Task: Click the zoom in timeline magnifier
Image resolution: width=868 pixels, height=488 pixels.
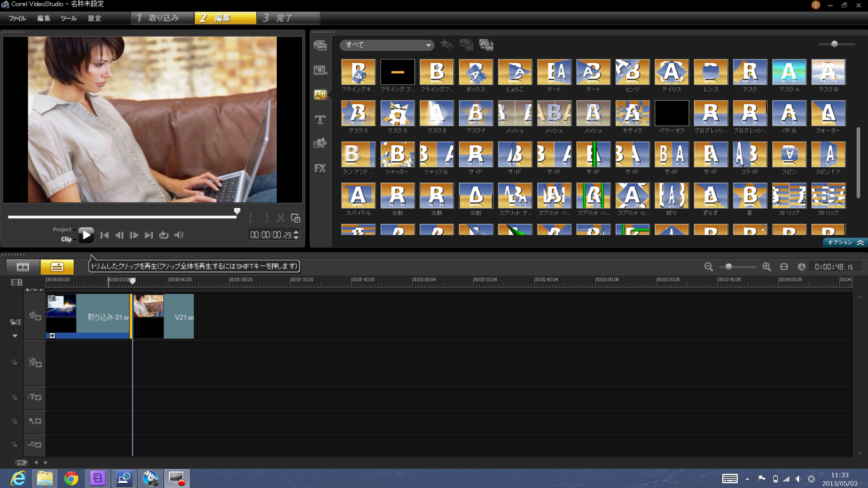Action: (x=766, y=267)
